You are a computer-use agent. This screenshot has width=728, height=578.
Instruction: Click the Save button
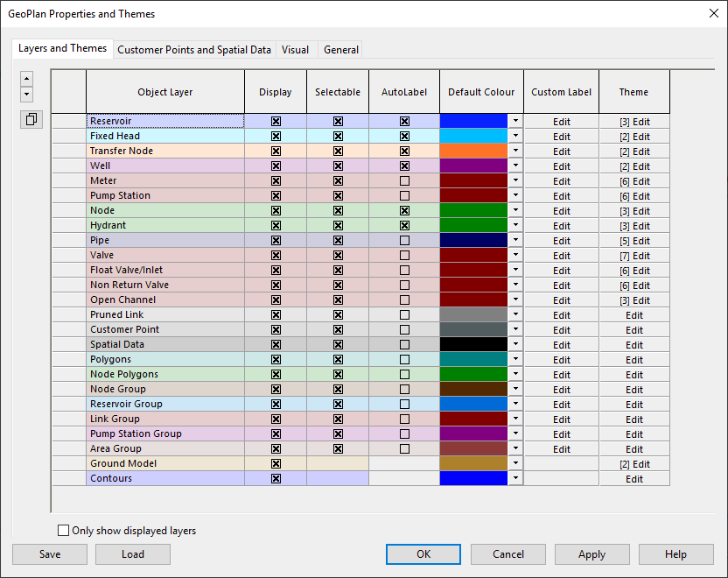[50, 554]
